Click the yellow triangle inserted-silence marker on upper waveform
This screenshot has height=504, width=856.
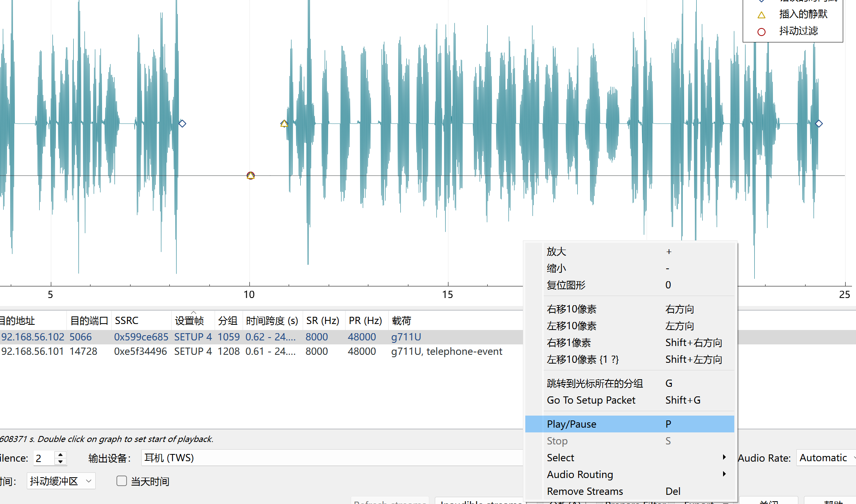[284, 124]
